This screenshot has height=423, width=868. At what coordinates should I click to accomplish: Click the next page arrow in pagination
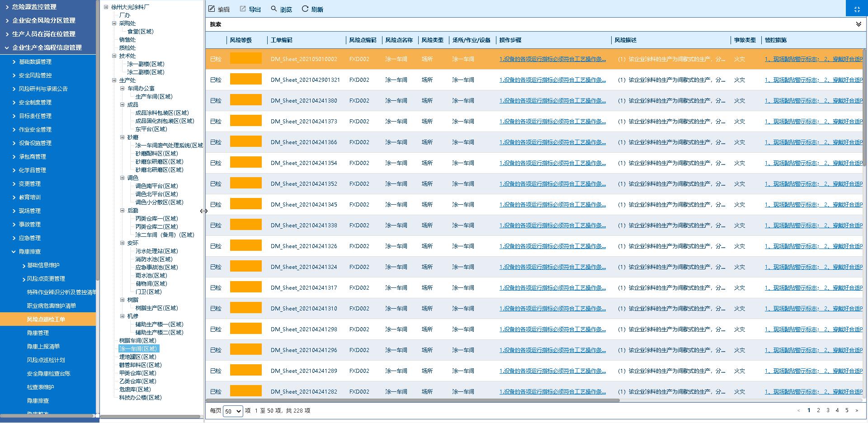click(x=856, y=410)
